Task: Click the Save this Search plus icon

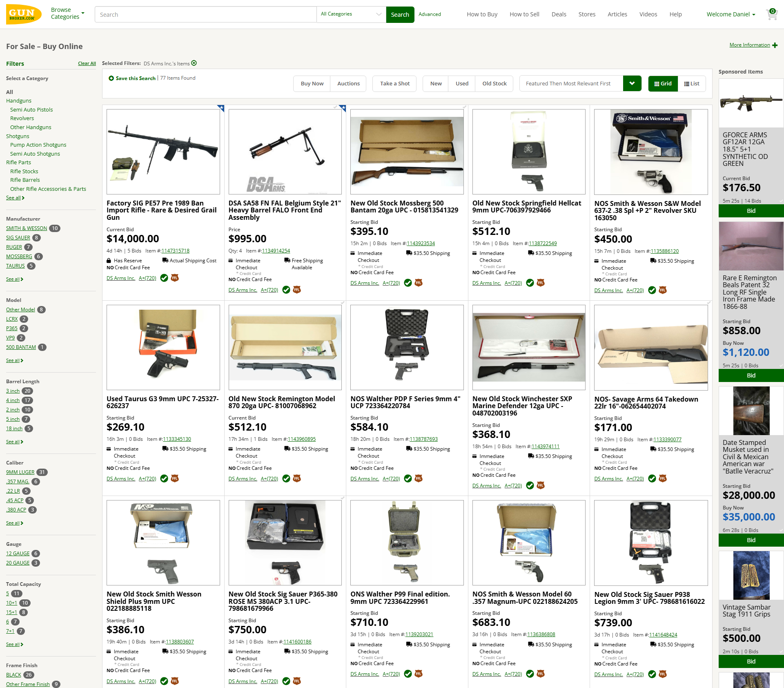Action: (111, 78)
